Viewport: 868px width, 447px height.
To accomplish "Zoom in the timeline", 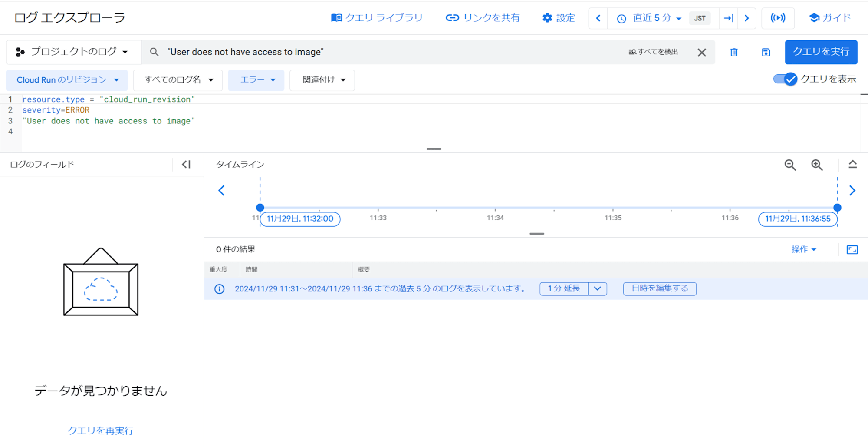I will [817, 165].
